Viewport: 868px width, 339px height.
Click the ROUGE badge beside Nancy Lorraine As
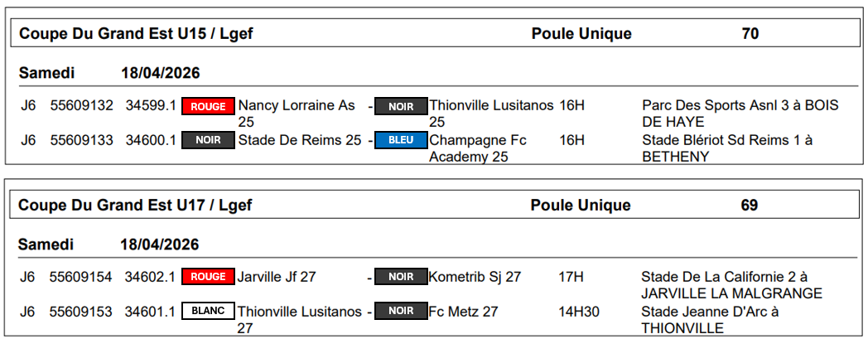(x=208, y=106)
